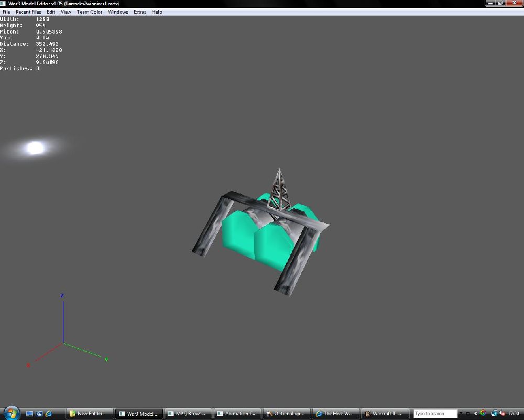
Task: Open the Windows menu
Action: (x=118, y=12)
